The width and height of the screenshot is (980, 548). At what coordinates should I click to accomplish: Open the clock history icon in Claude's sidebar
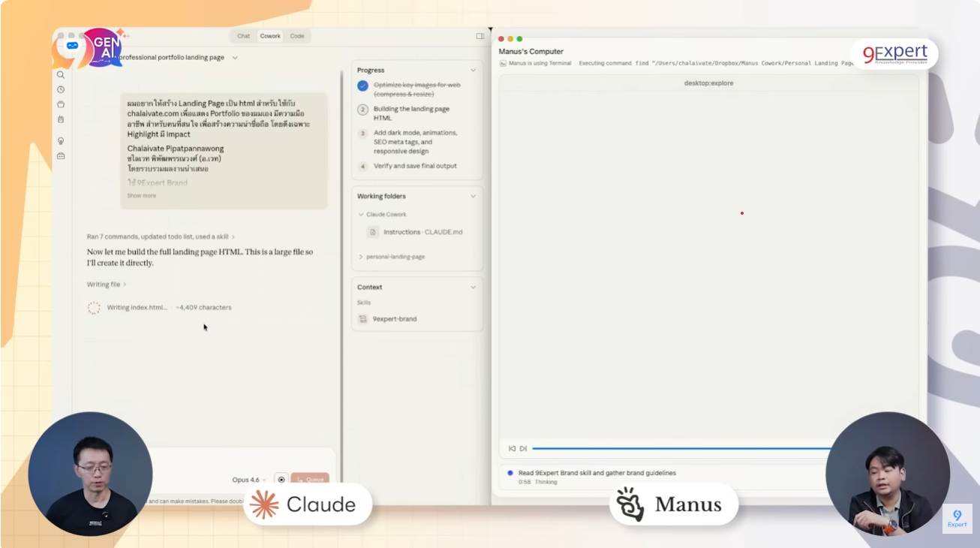tap(61, 89)
